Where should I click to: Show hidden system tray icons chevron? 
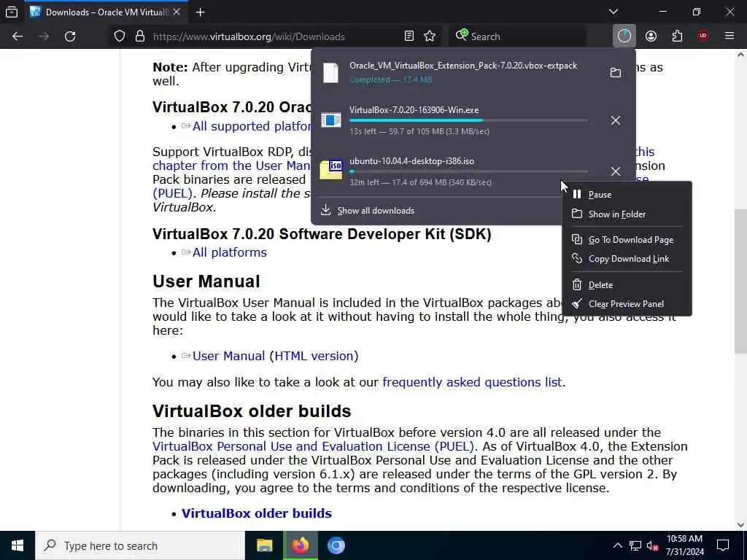617,545
